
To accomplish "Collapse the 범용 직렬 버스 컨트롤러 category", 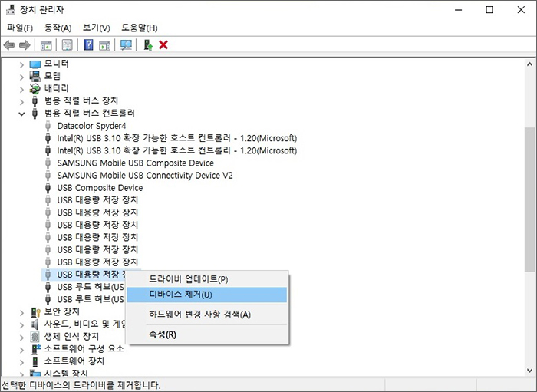I will 21,114.
